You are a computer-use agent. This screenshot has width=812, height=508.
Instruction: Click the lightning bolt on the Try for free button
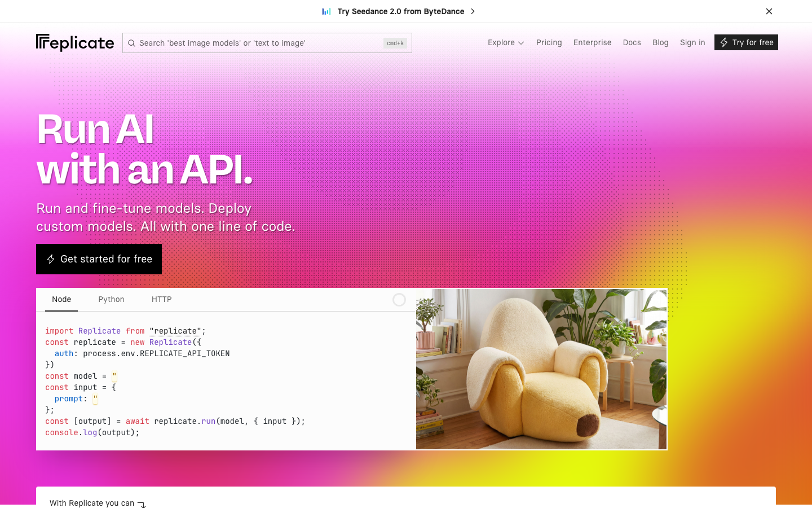723,42
